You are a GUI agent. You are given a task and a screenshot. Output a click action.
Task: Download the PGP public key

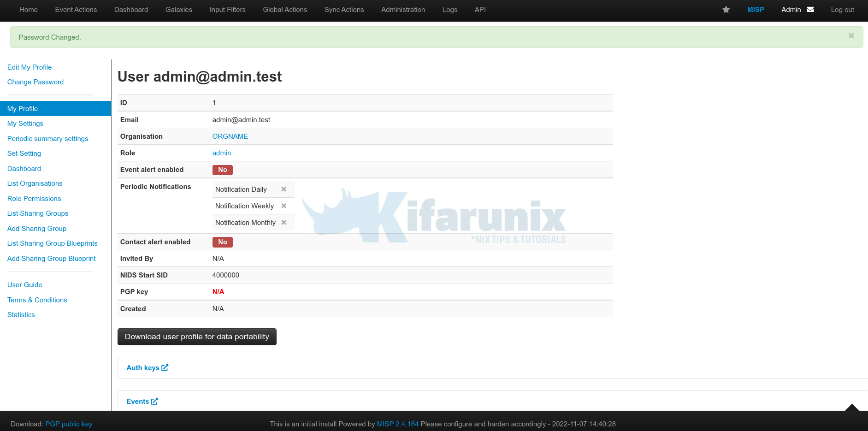tap(69, 424)
